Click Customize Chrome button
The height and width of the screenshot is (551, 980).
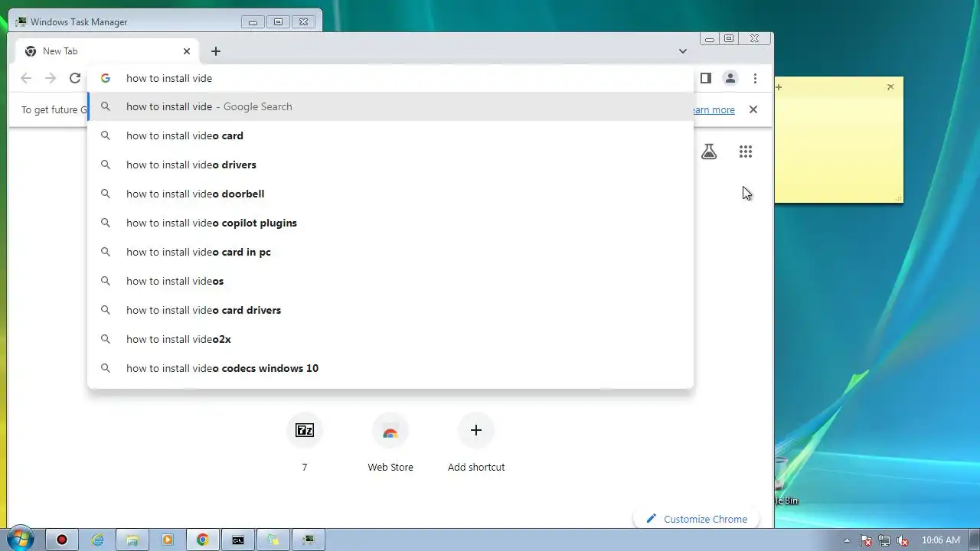coord(696,519)
